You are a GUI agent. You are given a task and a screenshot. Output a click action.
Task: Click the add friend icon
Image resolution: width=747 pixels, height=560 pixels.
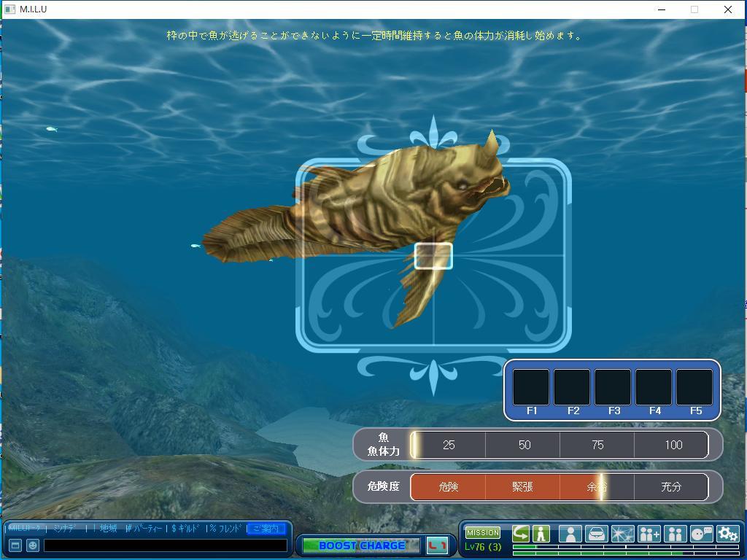649,534
